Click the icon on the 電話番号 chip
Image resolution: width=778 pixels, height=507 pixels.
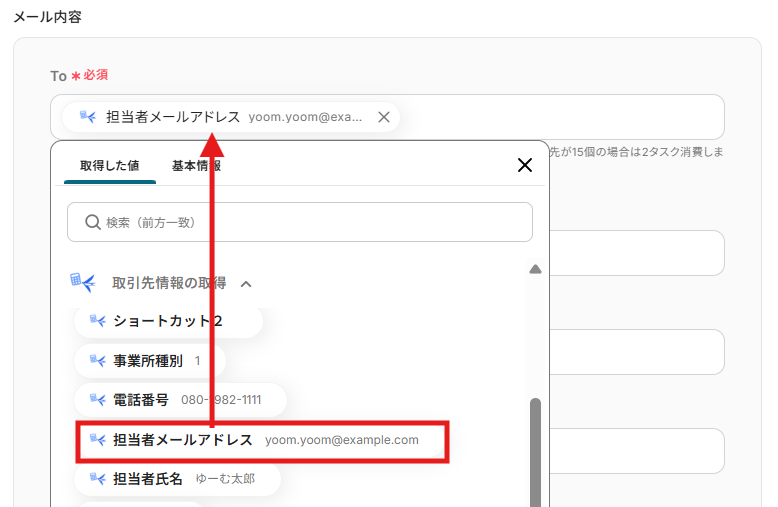98,399
